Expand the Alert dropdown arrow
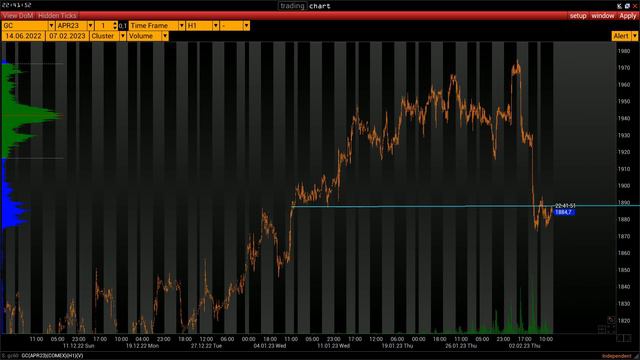 tap(634, 36)
